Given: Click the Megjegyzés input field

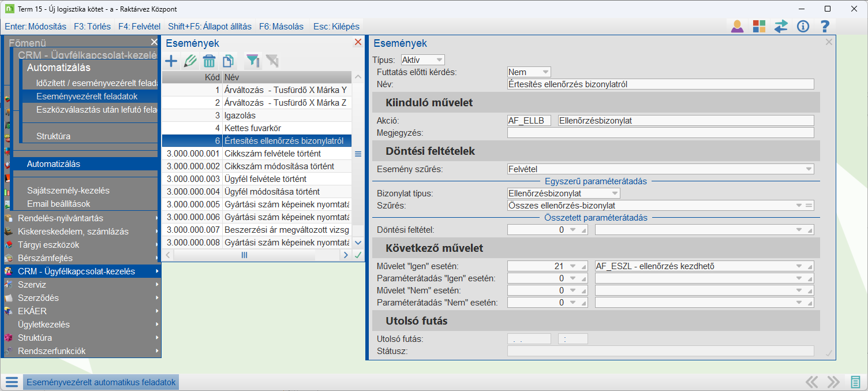Looking at the screenshot, I should [x=661, y=133].
